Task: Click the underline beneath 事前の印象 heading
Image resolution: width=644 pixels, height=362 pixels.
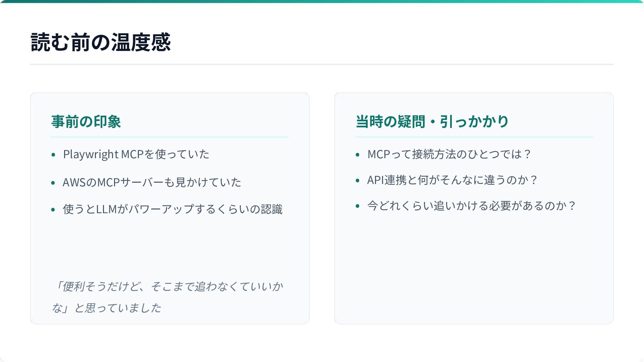Action: click(170, 137)
